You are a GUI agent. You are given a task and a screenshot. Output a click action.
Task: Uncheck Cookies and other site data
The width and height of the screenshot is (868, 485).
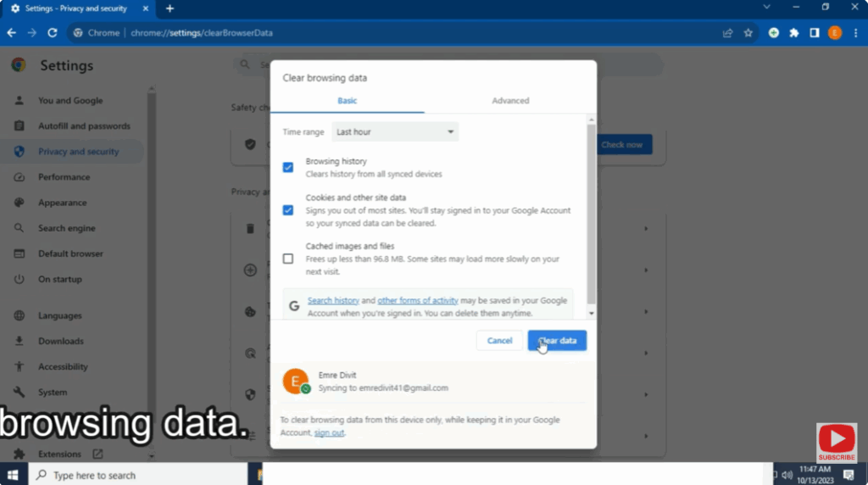288,209
